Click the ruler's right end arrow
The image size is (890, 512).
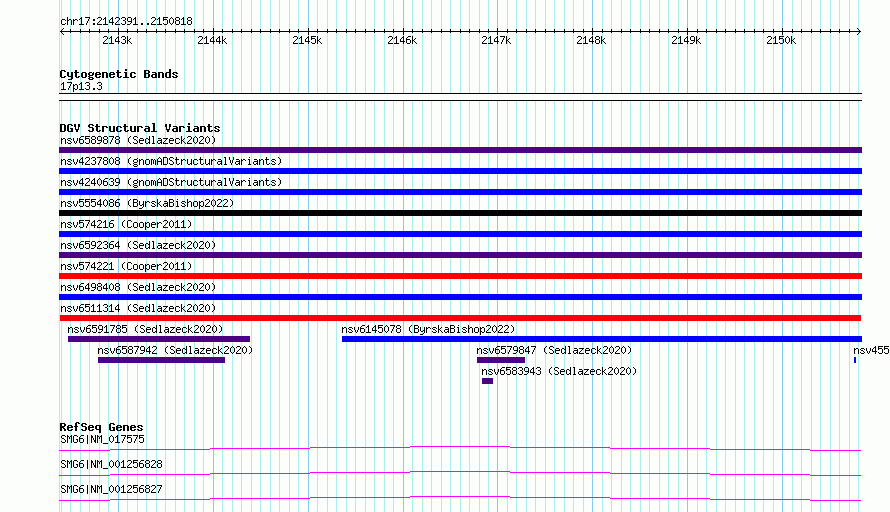coord(859,31)
